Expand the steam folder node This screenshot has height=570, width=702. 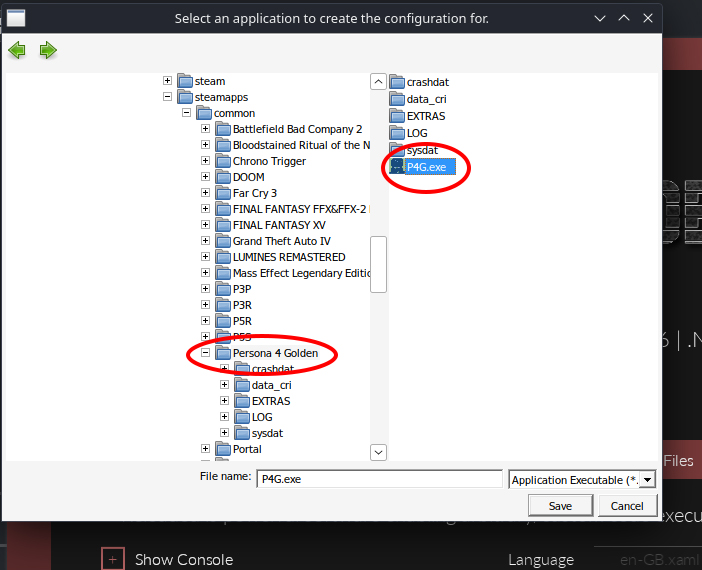click(167, 81)
